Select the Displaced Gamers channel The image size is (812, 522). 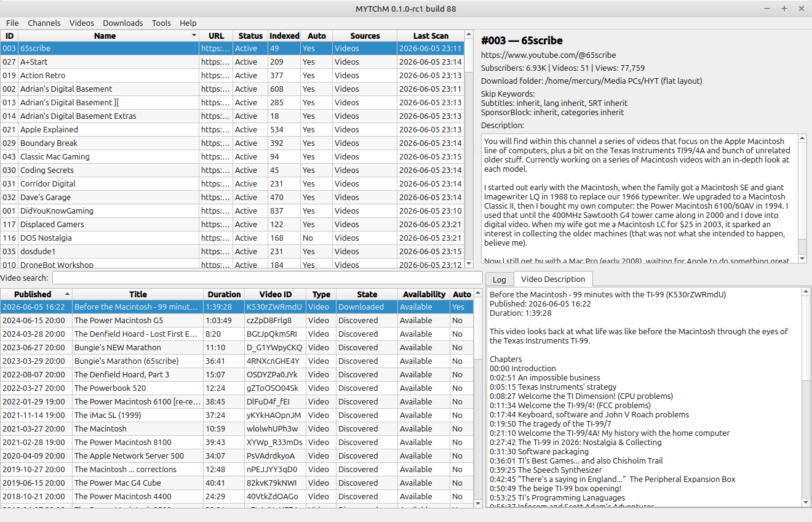point(232,224)
